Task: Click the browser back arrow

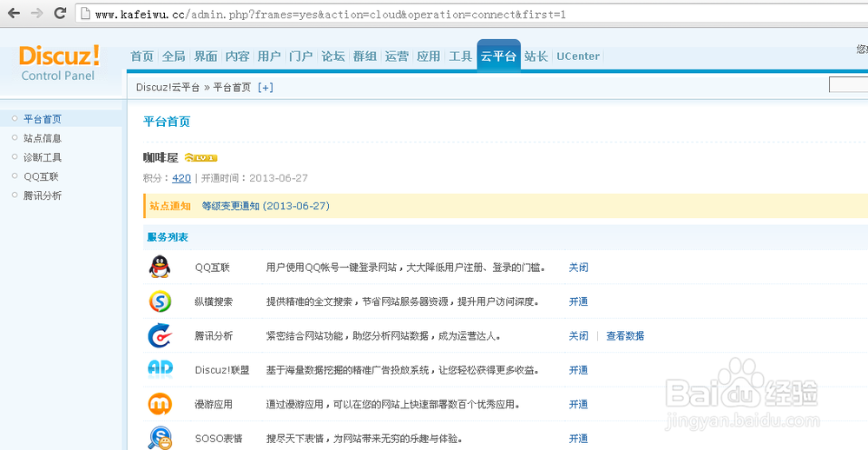Action: point(13,13)
